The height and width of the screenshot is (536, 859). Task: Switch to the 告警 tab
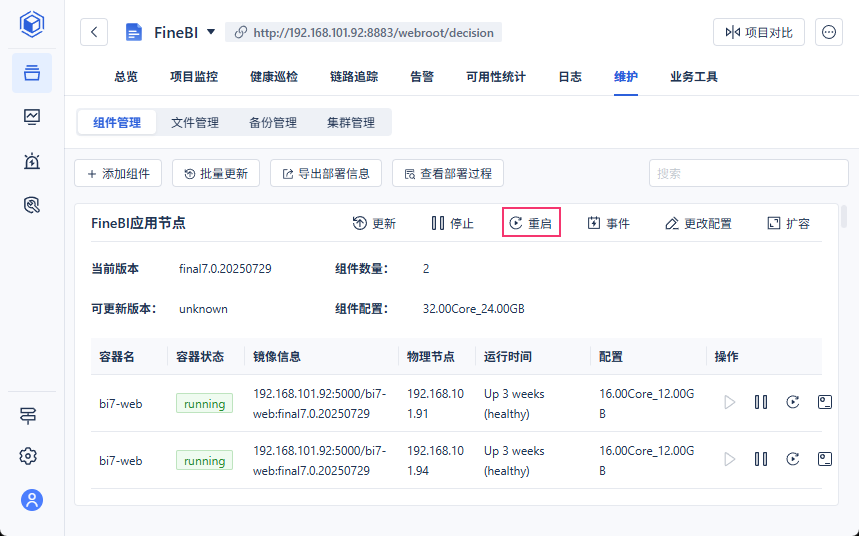422,77
